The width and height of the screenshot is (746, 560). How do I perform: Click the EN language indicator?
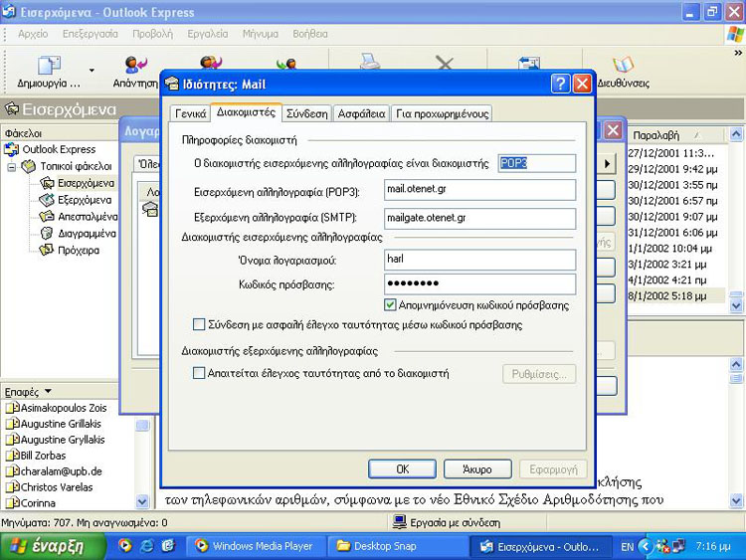[x=627, y=547]
